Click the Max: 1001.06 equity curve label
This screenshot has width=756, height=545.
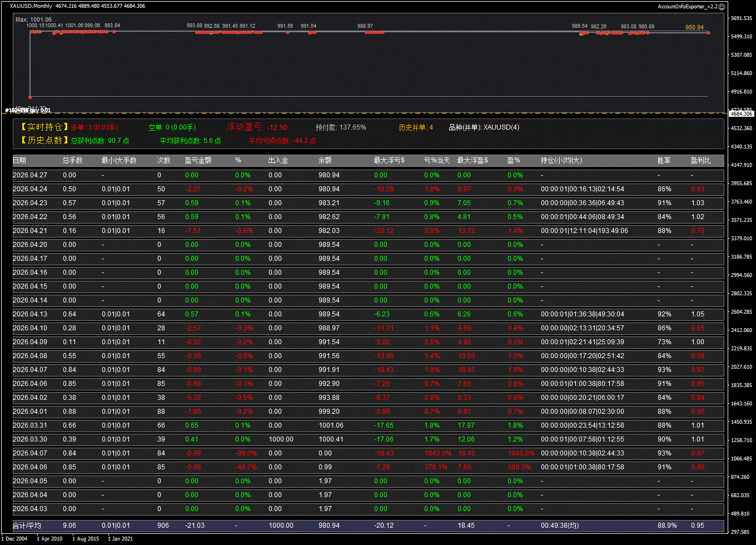tap(33, 19)
